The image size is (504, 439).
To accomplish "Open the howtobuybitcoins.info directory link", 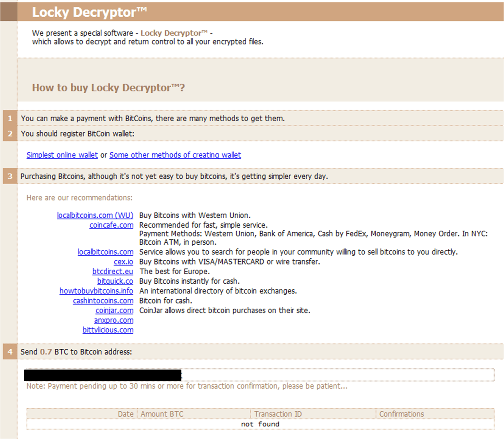I will click(x=96, y=291).
